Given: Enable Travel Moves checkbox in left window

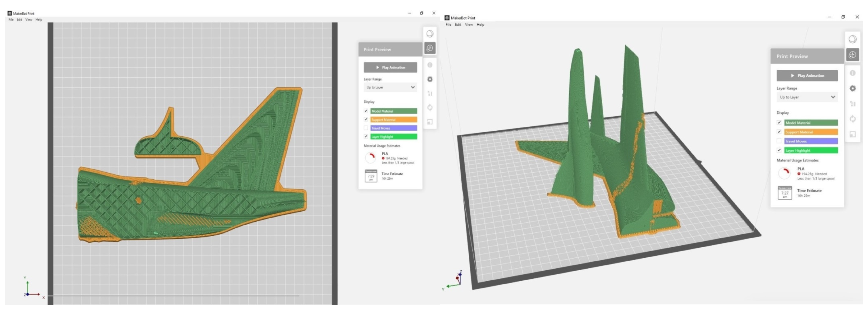Looking at the screenshot, I should tap(366, 128).
